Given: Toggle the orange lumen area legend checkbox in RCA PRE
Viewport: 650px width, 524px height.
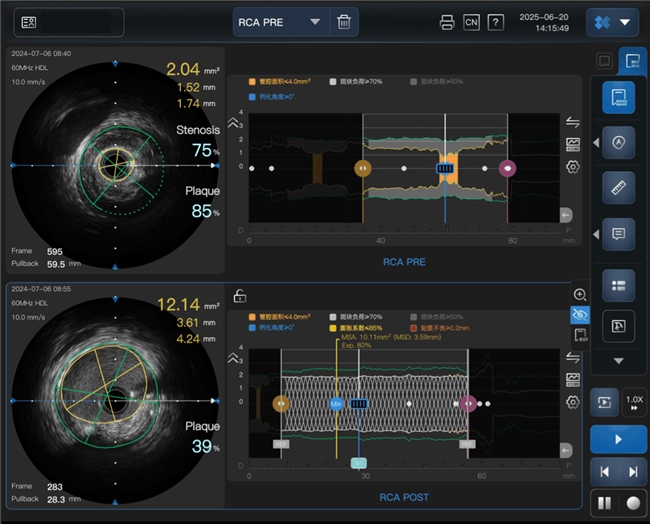Looking at the screenshot, I should point(252,82).
